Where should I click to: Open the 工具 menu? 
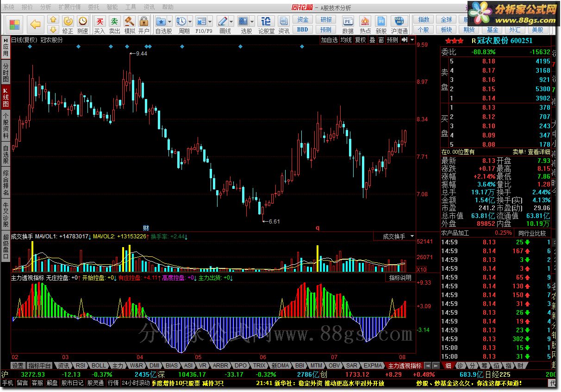point(131,7)
